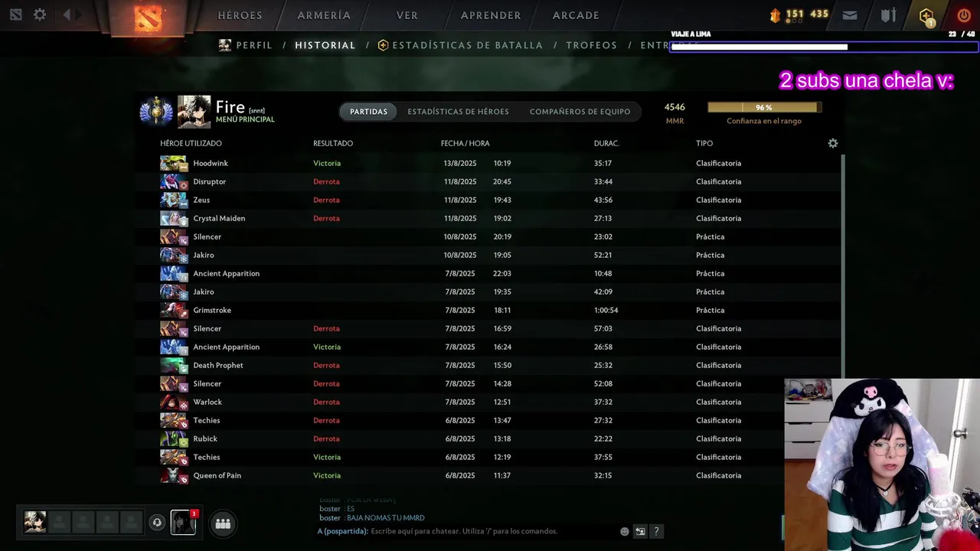Click the Disruptor hero portrait
The height and width of the screenshot is (551, 980).
pos(174,181)
